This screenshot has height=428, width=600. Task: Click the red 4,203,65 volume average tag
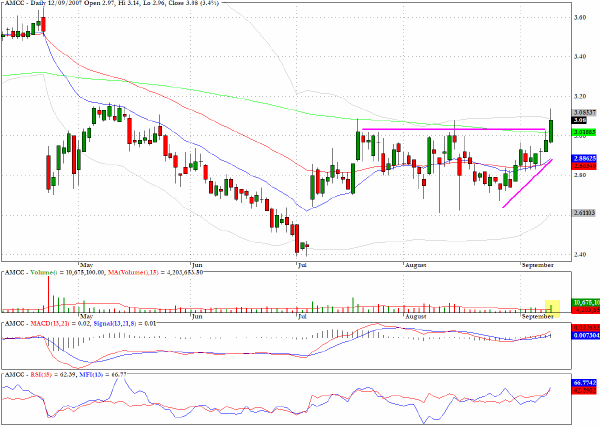pos(585,310)
